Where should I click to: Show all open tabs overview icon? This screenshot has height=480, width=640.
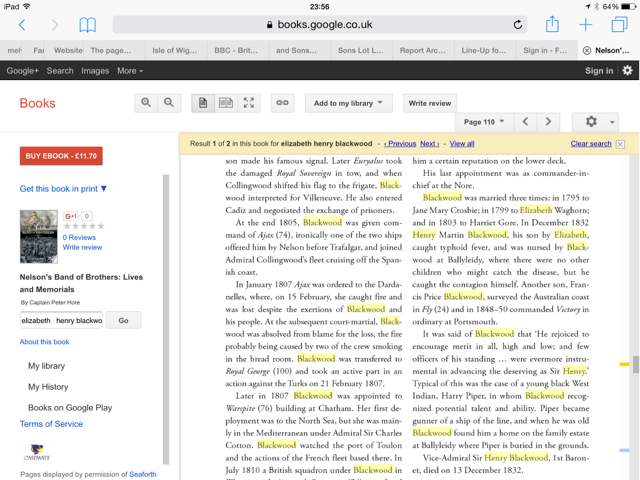click(x=620, y=24)
